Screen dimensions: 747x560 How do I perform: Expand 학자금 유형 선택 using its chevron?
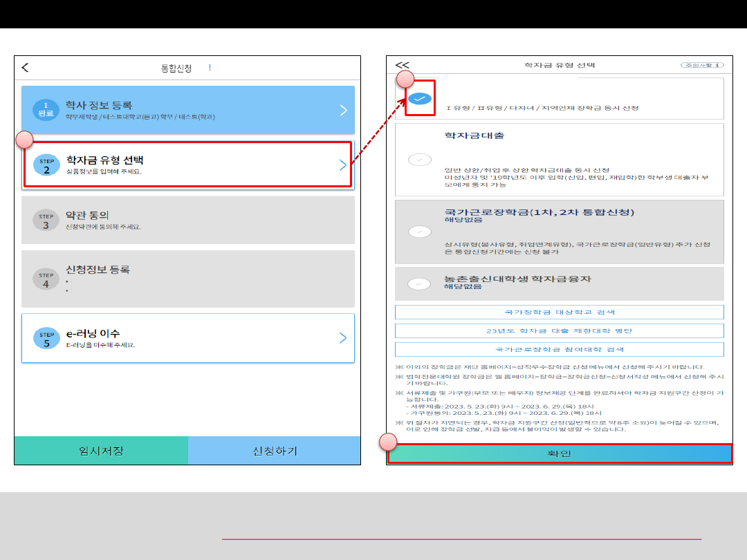pos(343,165)
